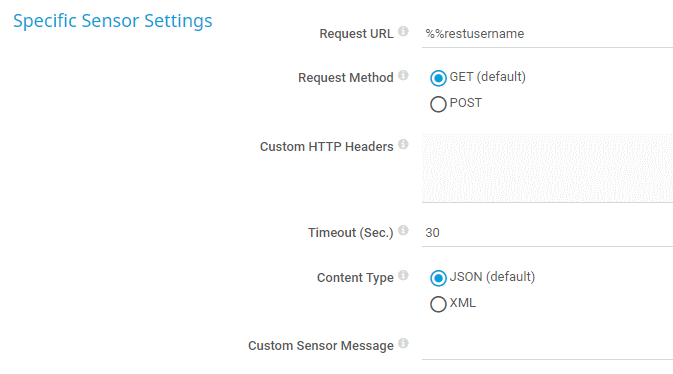Click the Specific Sensor Settings heading

pos(112,21)
